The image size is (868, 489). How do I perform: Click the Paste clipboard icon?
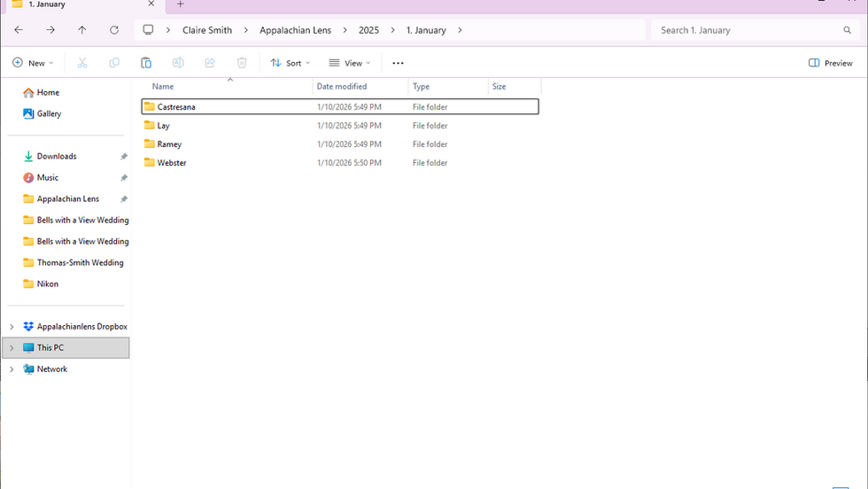click(146, 63)
